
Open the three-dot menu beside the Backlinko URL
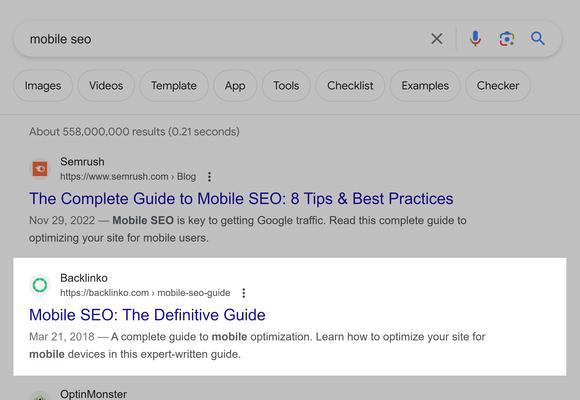click(x=243, y=293)
